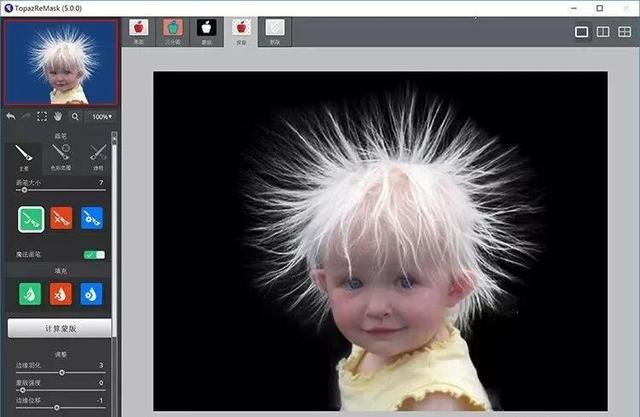
Task: Toggle the 魔法画笔 magic brush switch
Action: tap(95, 255)
